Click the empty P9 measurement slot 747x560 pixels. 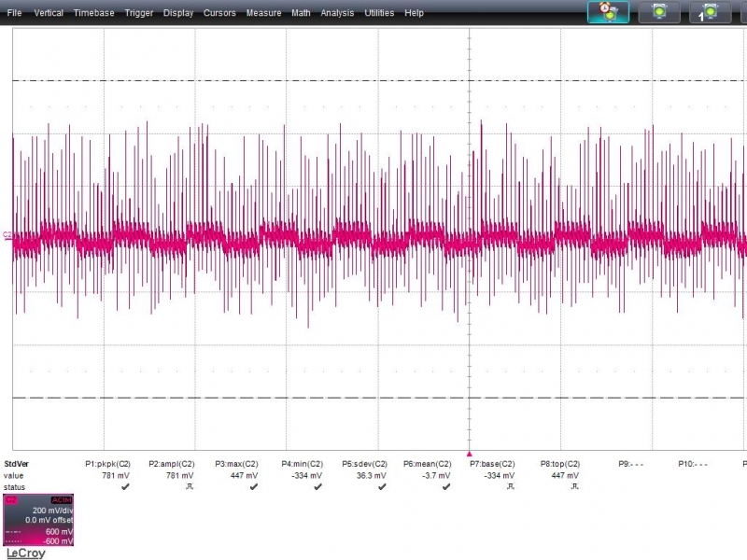[630, 464]
